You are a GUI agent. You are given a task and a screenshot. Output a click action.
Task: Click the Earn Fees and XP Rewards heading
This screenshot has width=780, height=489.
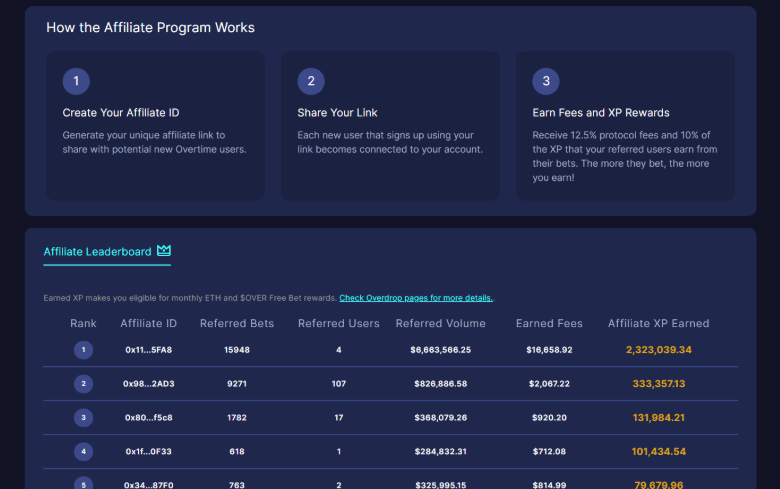pyautogui.click(x=601, y=113)
